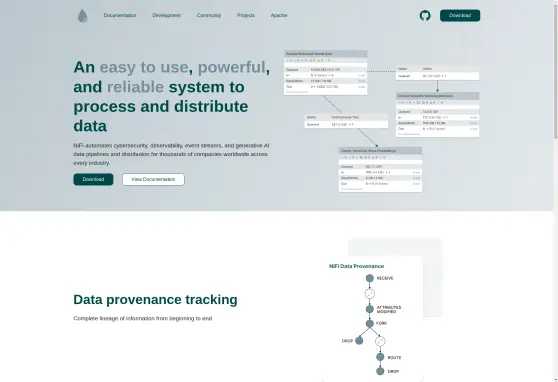558x382 pixels.
Task: Click the ROUTE node circle
Action: click(x=380, y=357)
